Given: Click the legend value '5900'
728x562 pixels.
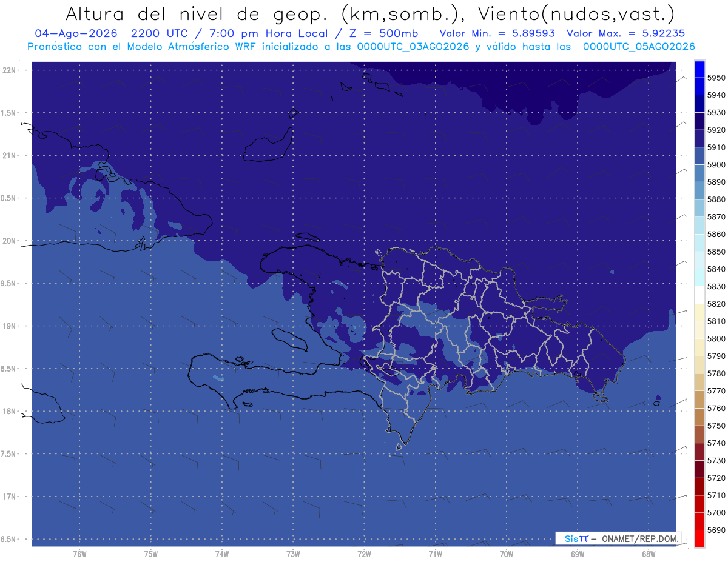Looking at the screenshot, I should pos(716,165).
